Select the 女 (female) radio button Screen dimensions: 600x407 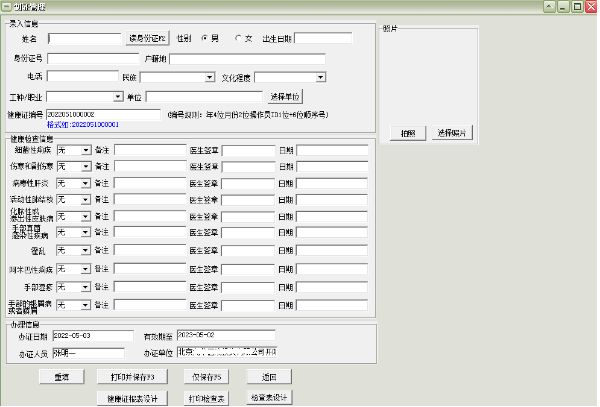(x=237, y=39)
